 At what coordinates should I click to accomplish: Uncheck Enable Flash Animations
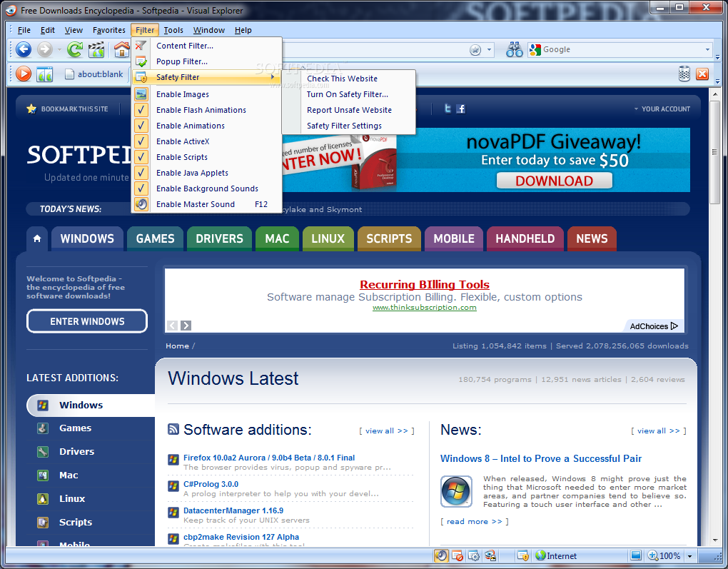click(x=206, y=110)
